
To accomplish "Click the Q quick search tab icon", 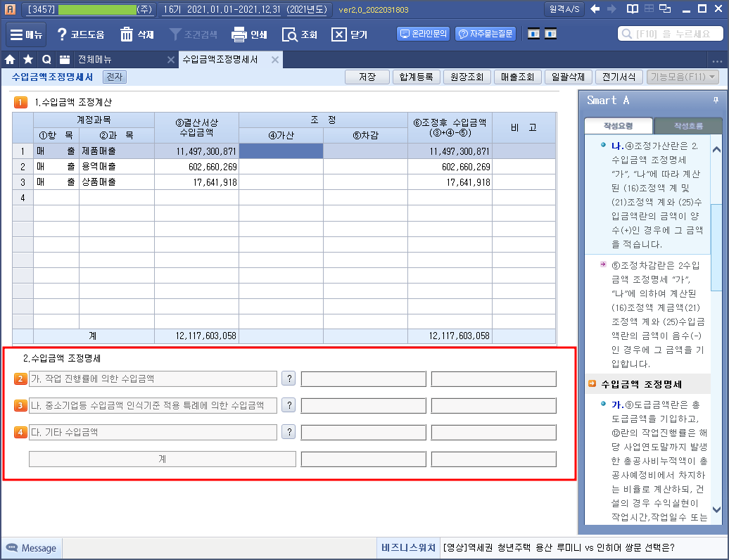I will (x=46, y=60).
